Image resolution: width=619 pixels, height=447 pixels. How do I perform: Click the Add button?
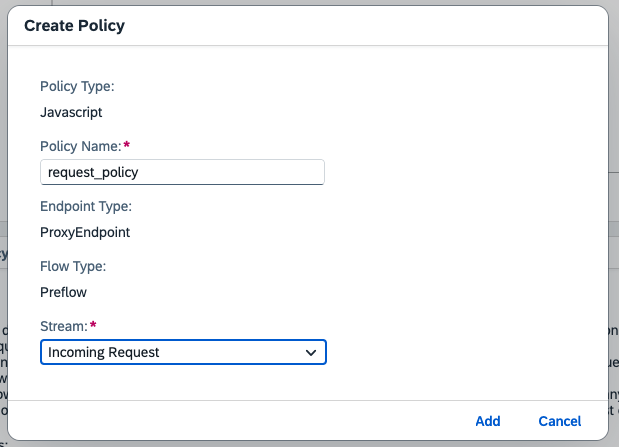487,421
